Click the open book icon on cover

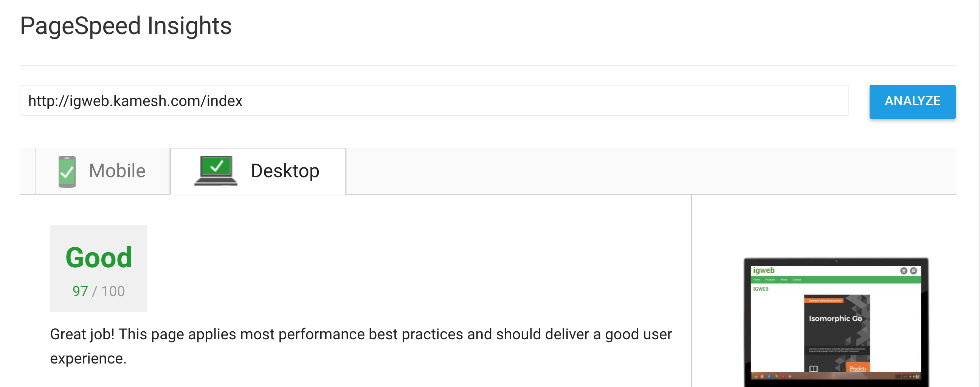click(x=813, y=368)
